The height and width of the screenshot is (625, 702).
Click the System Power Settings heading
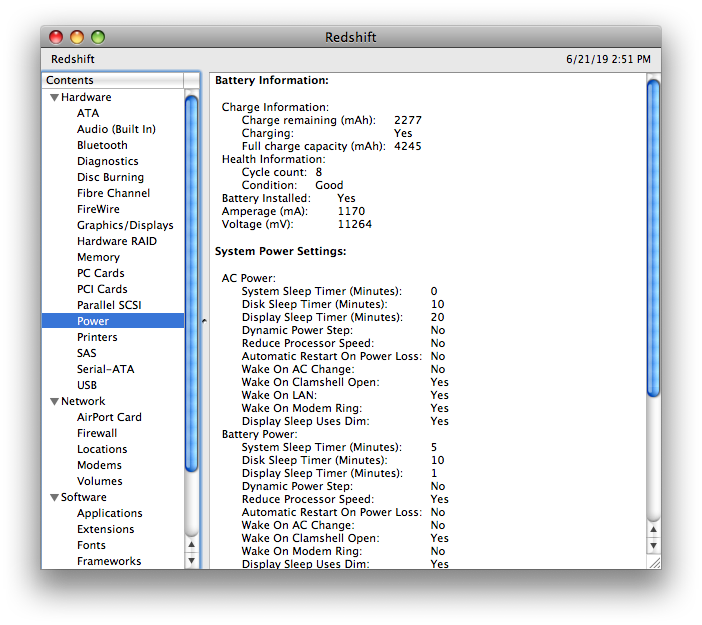coord(281,251)
